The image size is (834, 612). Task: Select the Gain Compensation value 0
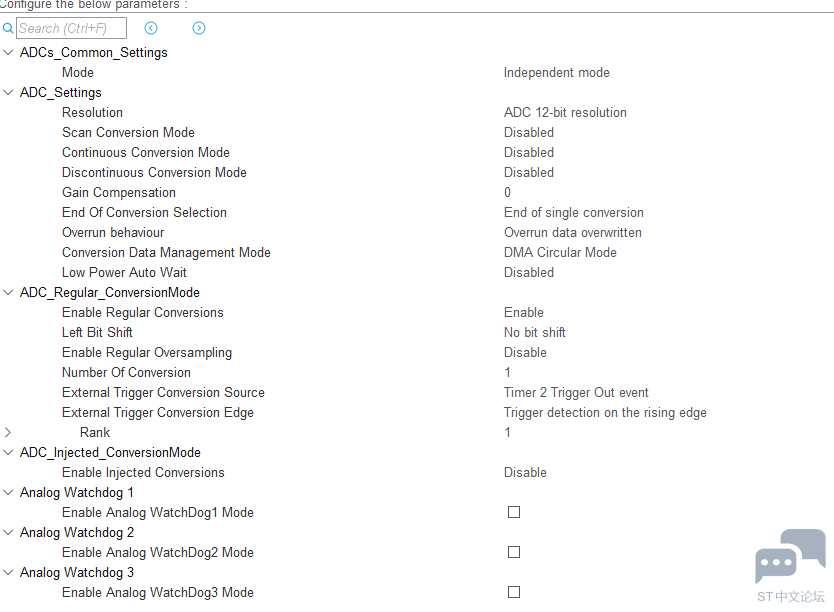(x=507, y=192)
